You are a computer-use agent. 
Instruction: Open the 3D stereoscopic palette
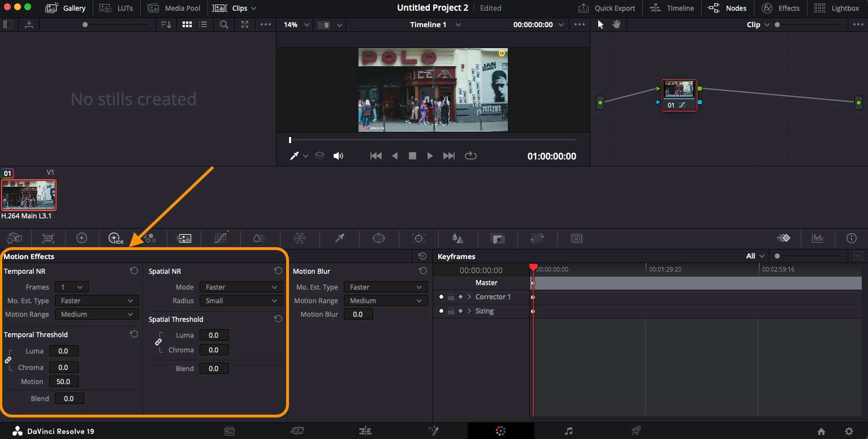tap(576, 238)
